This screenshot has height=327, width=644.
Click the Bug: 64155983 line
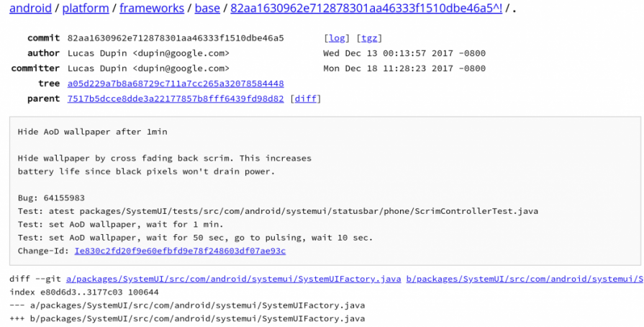point(51,197)
